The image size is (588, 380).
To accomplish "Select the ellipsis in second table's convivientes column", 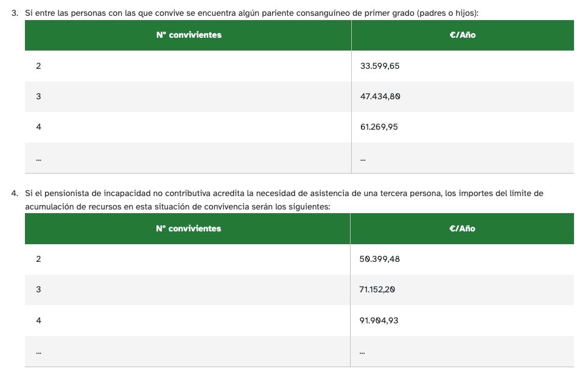I will point(38,351).
